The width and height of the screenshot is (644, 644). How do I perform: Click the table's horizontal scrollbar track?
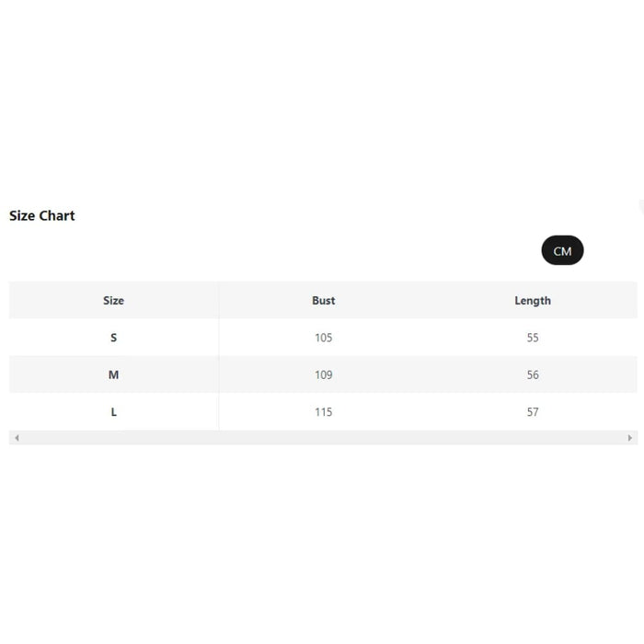tap(322, 438)
